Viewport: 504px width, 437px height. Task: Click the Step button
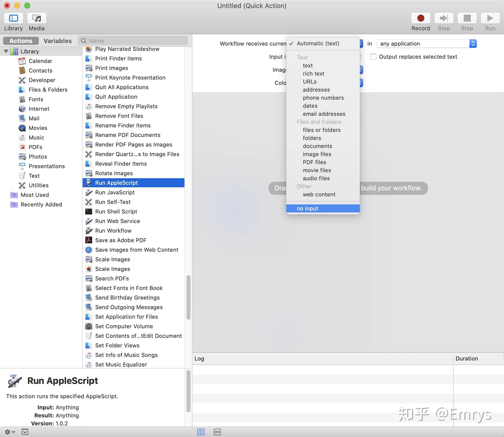point(444,18)
